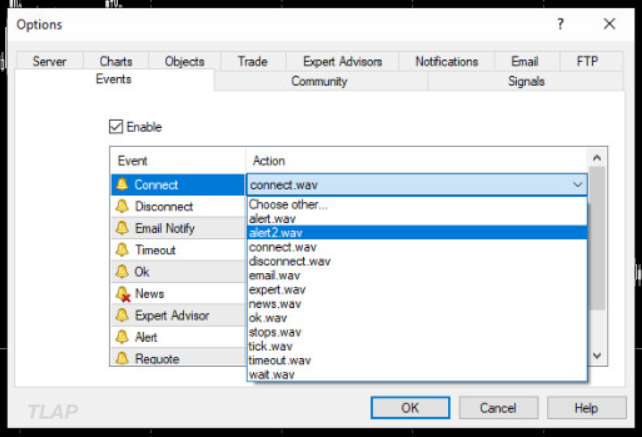Viewport: 642px width, 437px height.
Task: Click the Alert event bell icon
Action: (122, 337)
